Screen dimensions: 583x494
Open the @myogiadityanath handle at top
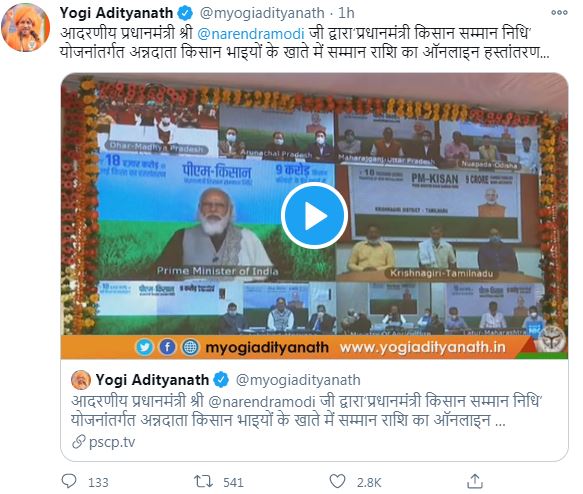click(262, 13)
